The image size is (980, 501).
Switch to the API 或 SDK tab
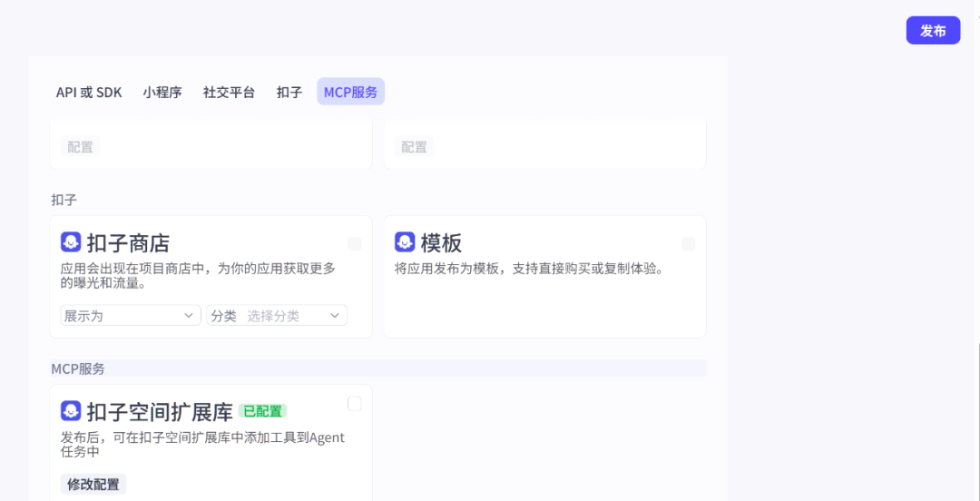(89, 92)
